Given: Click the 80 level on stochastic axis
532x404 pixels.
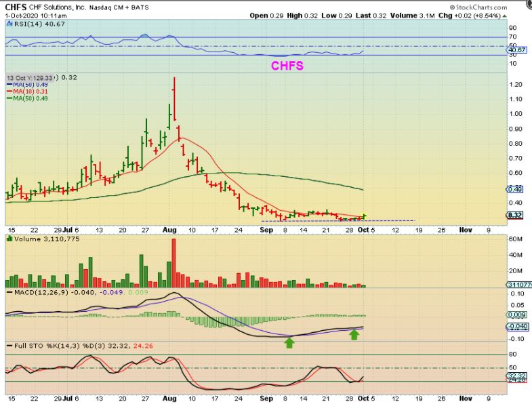Looking at the screenshot, I should pos(513,355).
